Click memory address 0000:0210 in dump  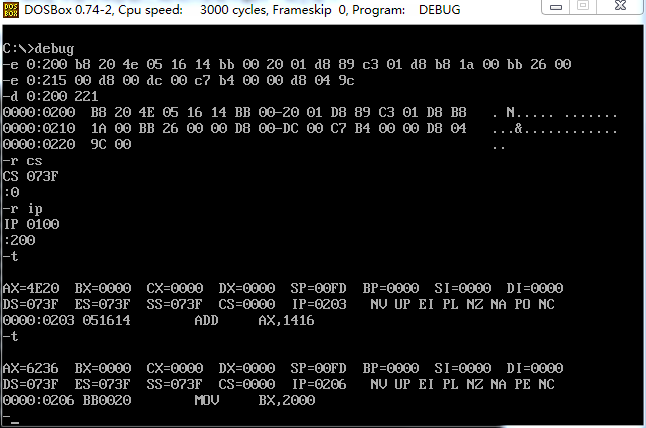(x=39, y=128)
